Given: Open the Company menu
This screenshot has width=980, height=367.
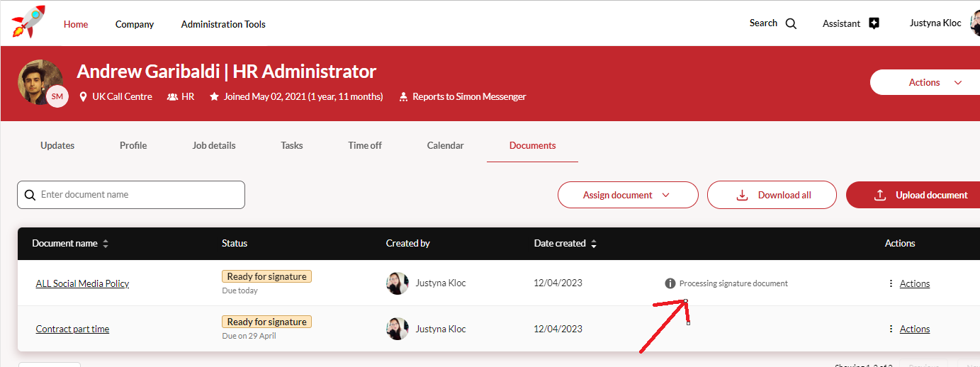Looking at the screenshot, I should 135,24.
